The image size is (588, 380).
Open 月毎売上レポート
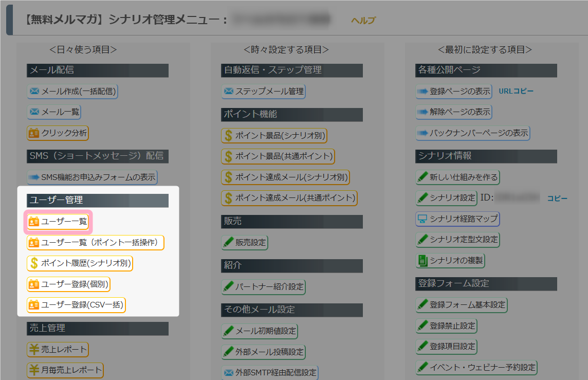[65, 370]
